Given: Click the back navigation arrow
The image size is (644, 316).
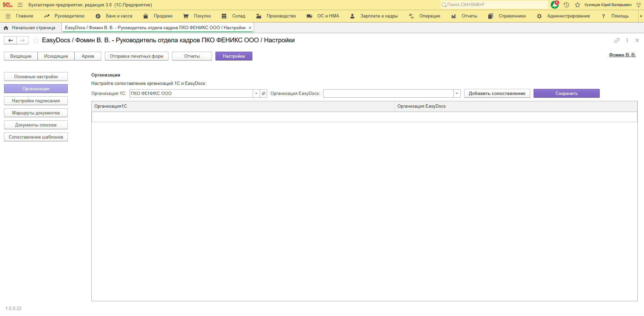Looking at the screenshot, I should pos(10,41).
